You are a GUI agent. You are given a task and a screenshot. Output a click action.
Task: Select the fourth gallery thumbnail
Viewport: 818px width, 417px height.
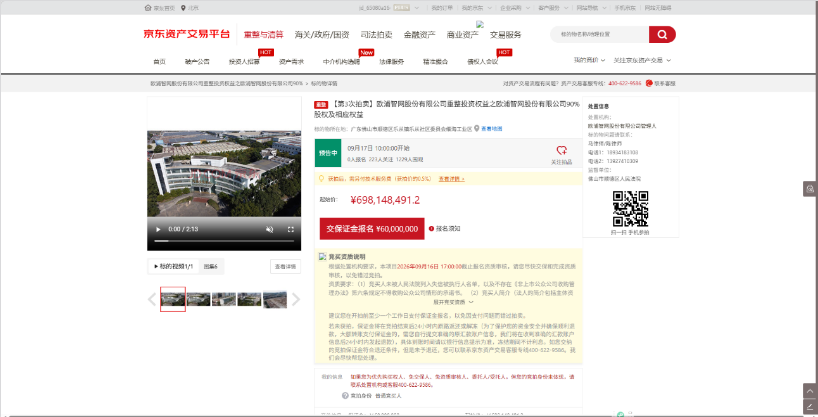coord(249,299)
